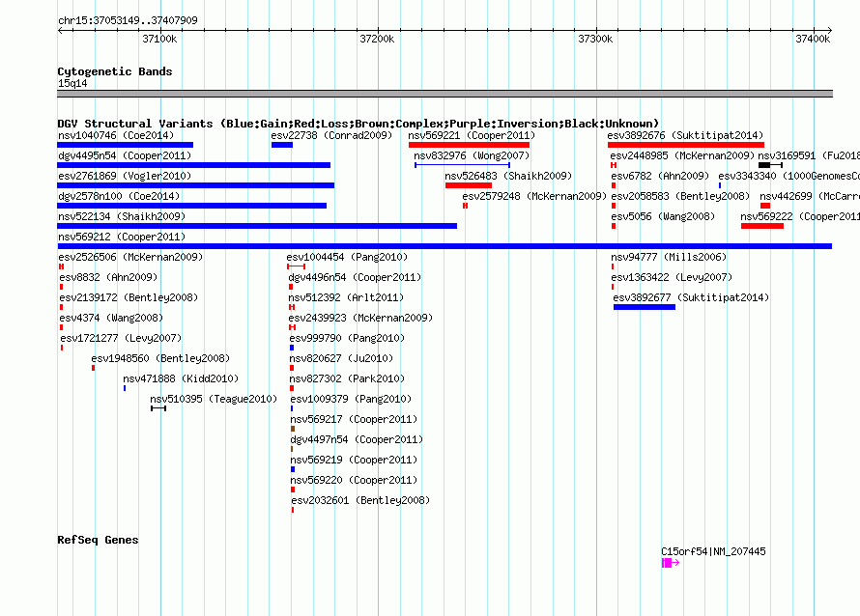Click the dgv4497n54 (Cooper2011) label
This screenshot has height=616, width=860.
(x=358, y=439)
